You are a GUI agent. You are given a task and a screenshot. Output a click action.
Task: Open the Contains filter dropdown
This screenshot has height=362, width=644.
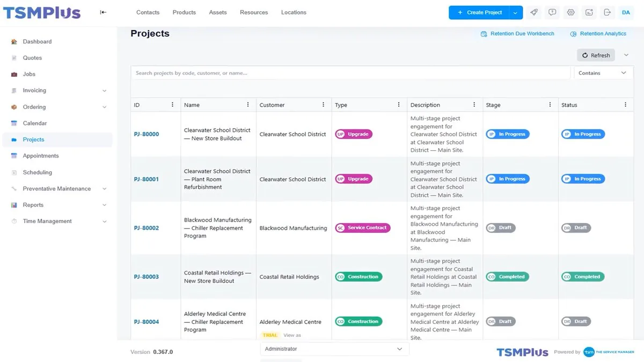point(603,73)
